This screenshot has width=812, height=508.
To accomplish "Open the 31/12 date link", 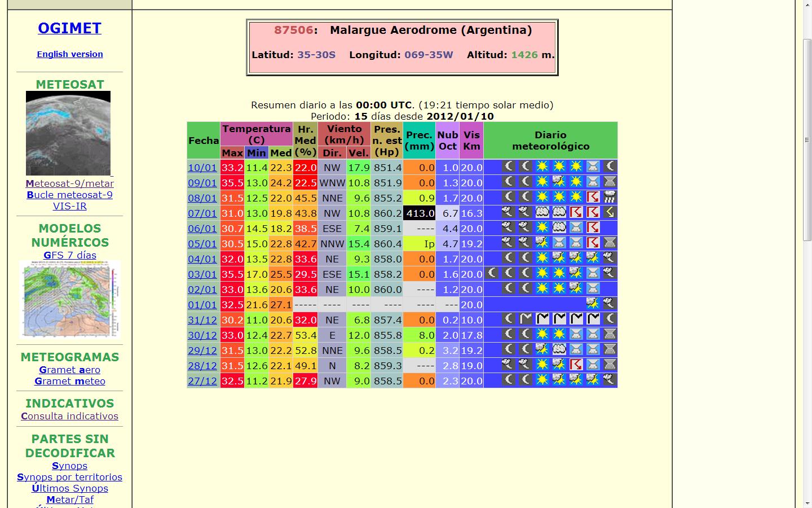I will [x=202, y=320].
